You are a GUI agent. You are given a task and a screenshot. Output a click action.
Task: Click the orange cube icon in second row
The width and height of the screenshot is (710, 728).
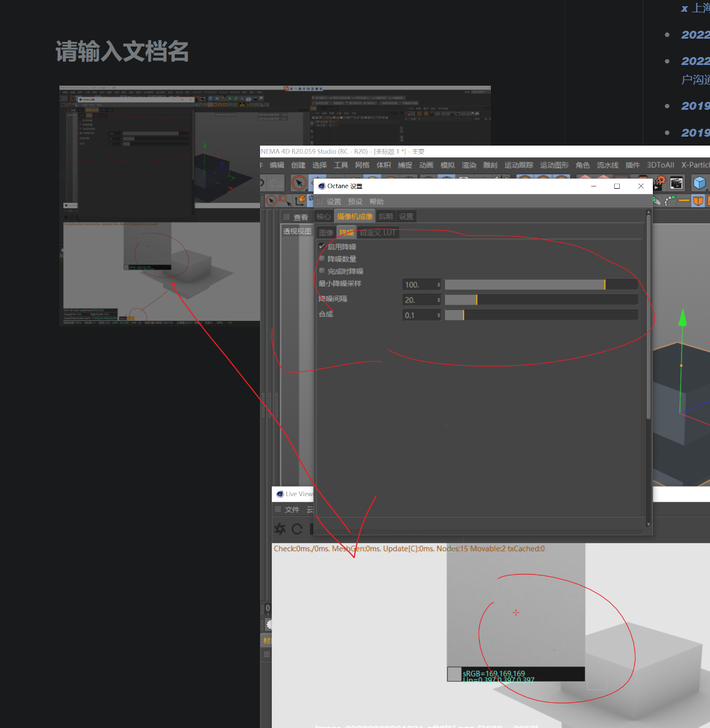[698, 200]
